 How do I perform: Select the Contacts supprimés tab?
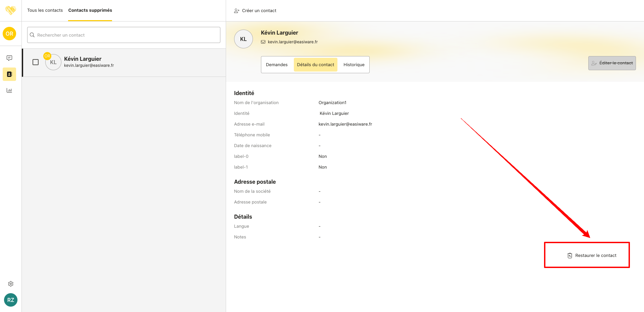[90, 10]
